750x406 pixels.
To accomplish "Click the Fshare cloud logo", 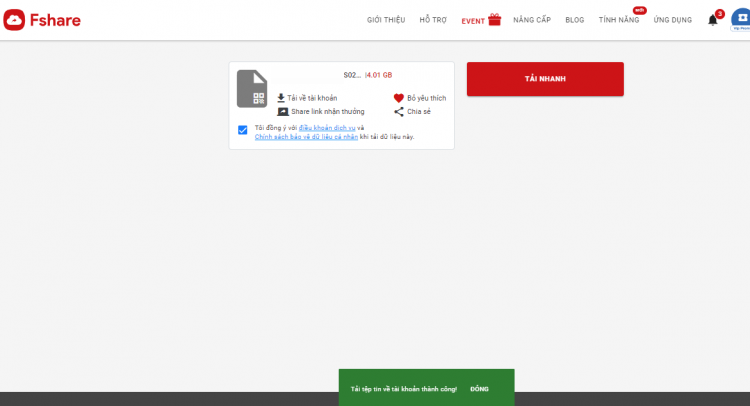I will pos(14,20).
